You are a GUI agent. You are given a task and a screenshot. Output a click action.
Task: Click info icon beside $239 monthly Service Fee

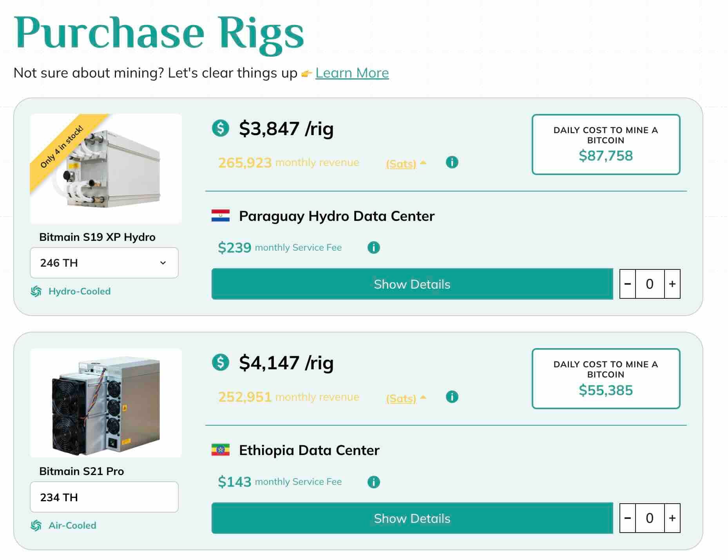(x=373, y=247)
